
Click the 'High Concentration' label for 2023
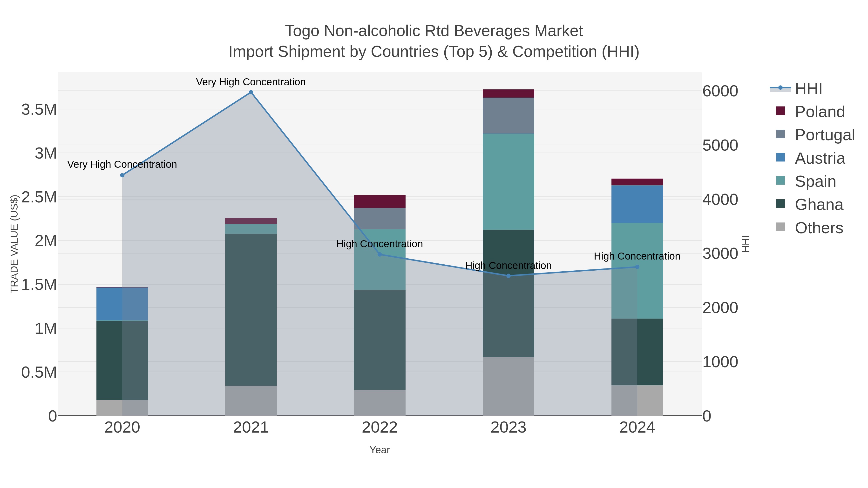click(509, 266)
